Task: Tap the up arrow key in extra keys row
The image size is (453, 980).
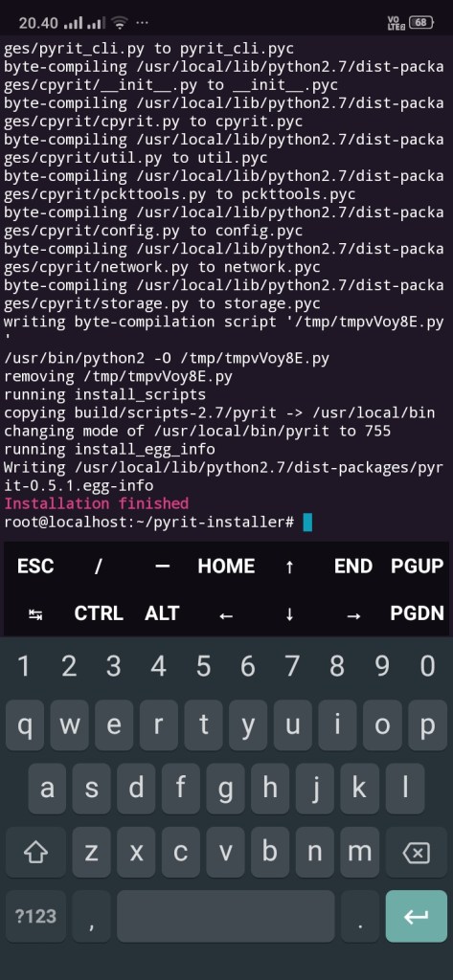Action: tap(289, 567)
